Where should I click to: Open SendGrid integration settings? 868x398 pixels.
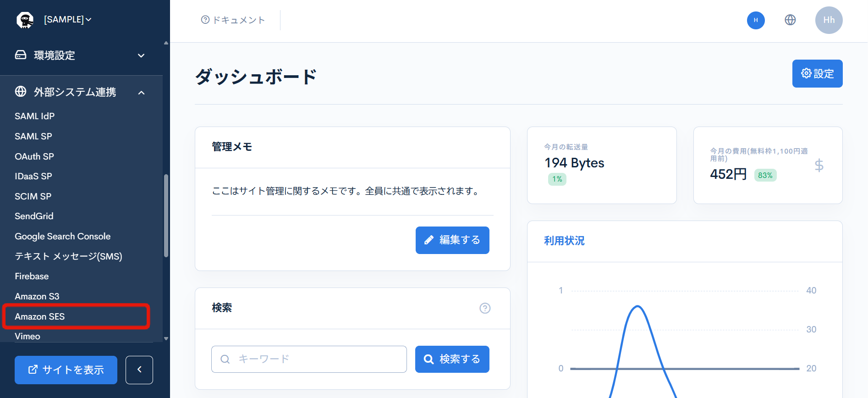[x=34, y=216]
